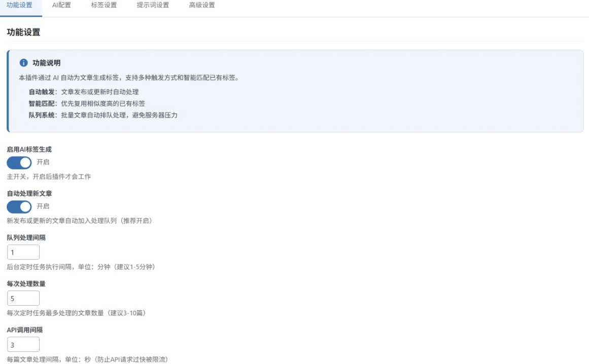Select the API调用间隔 input box
589x364 pixels.
pos(23,345)
